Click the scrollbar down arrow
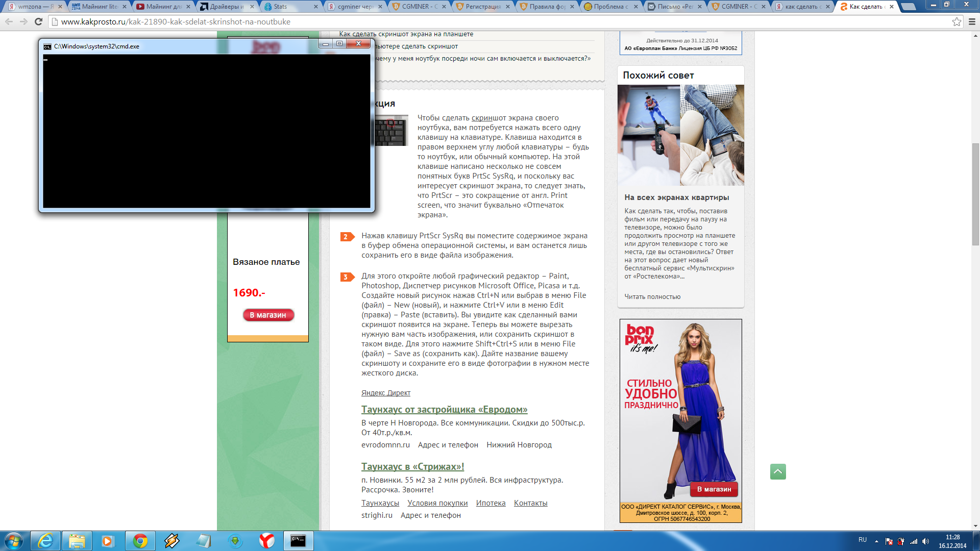The image size is (980, 551). point(975,526)
